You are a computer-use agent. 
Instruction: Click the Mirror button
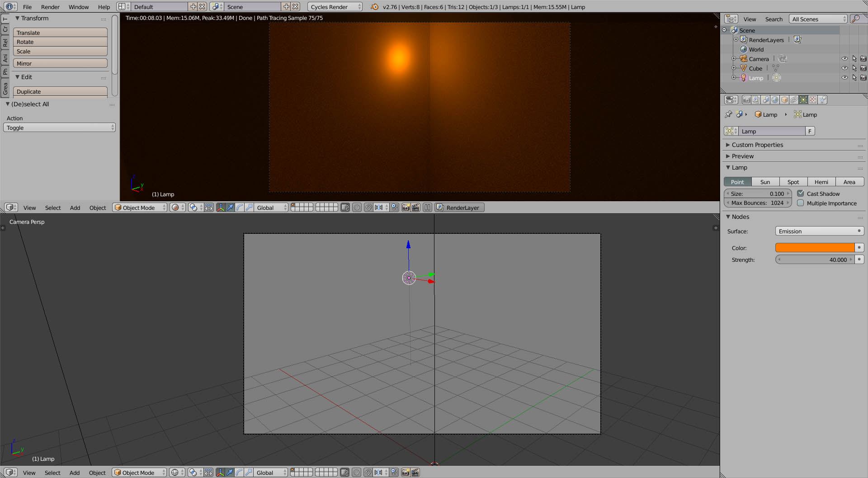60,63
